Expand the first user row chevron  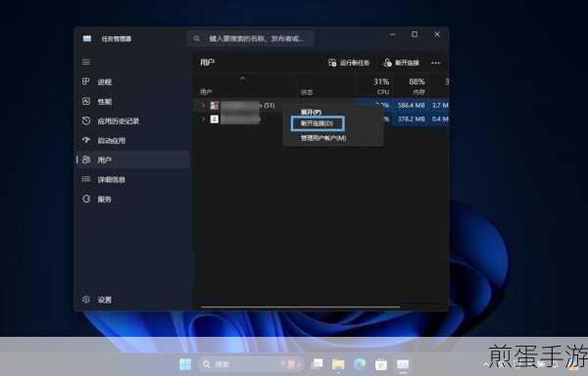click(x=203, y=106)
